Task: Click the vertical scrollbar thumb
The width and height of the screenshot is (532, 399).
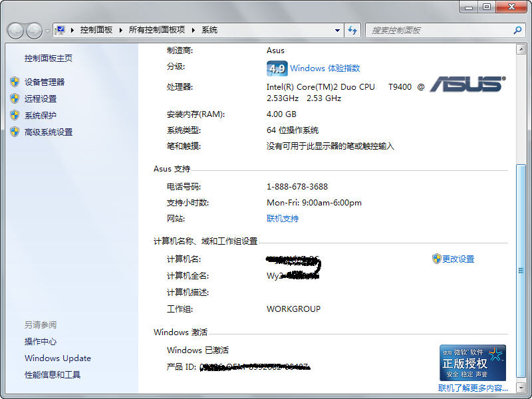Action: [x=521, y=271]
